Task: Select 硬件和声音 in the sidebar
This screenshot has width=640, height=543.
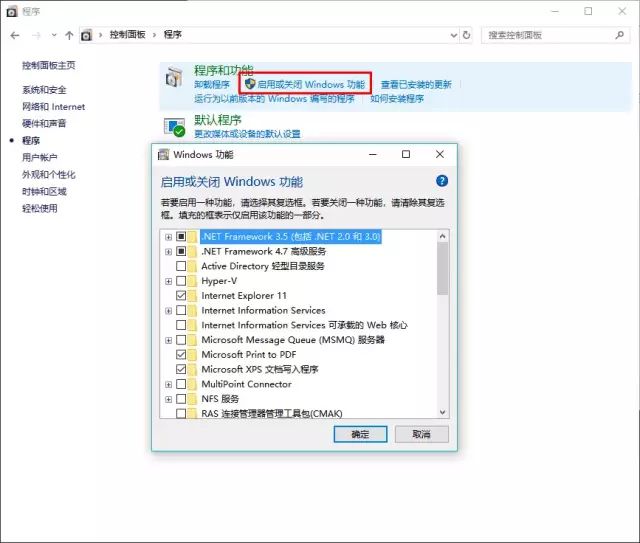Action: pos(44,124)
